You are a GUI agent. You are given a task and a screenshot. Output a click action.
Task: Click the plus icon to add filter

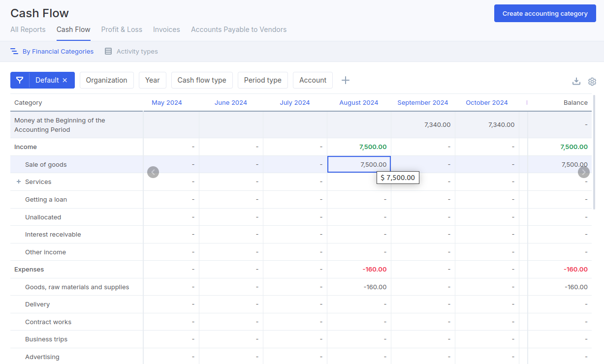coord(346,80)
